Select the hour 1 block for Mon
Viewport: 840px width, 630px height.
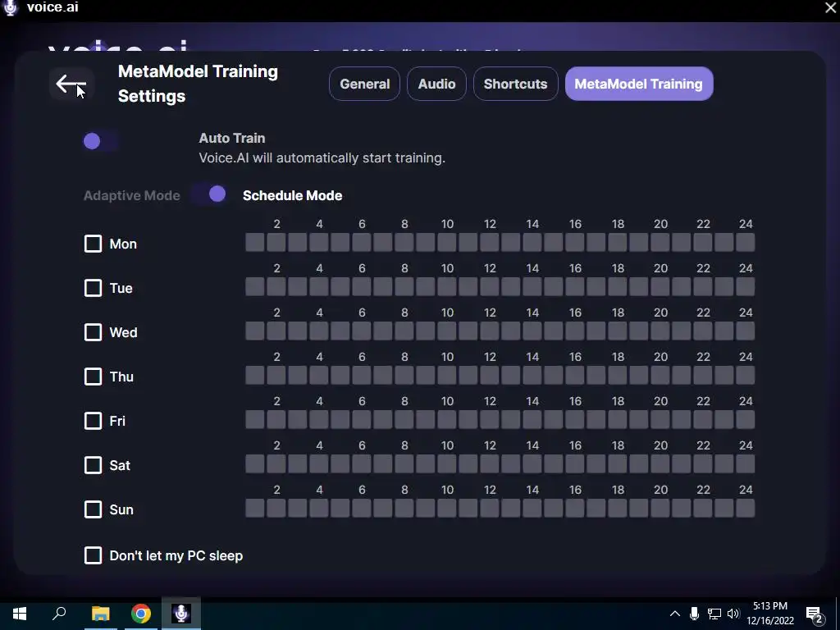click(x=255, y=242)
